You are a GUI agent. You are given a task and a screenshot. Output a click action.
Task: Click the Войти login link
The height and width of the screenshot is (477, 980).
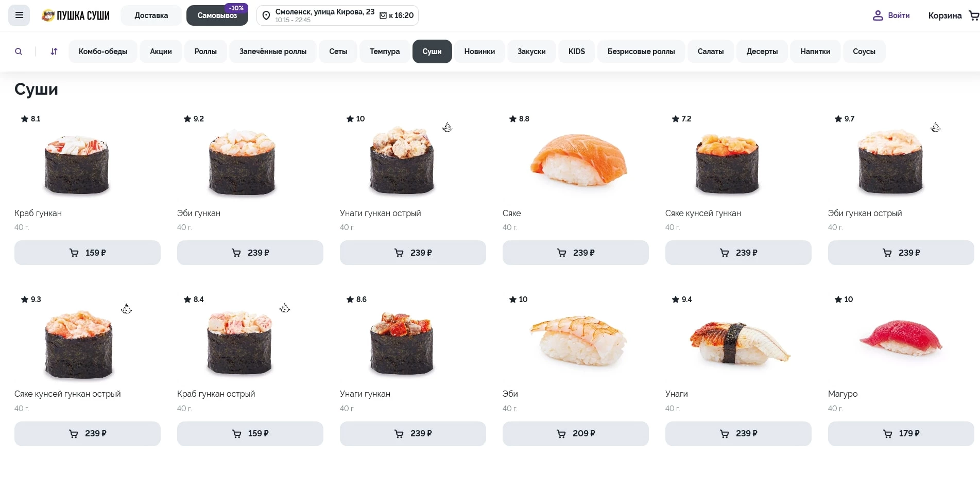(899, 15)
